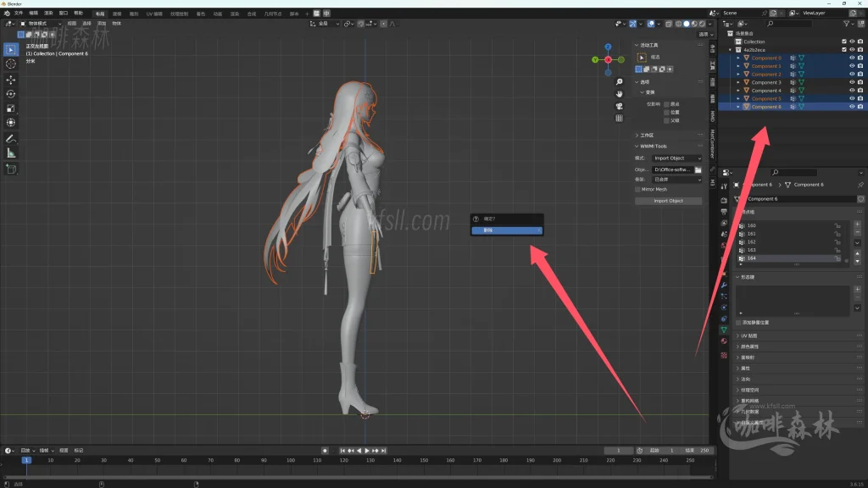Select the Annotate pencil tool

tap(10, 139)
